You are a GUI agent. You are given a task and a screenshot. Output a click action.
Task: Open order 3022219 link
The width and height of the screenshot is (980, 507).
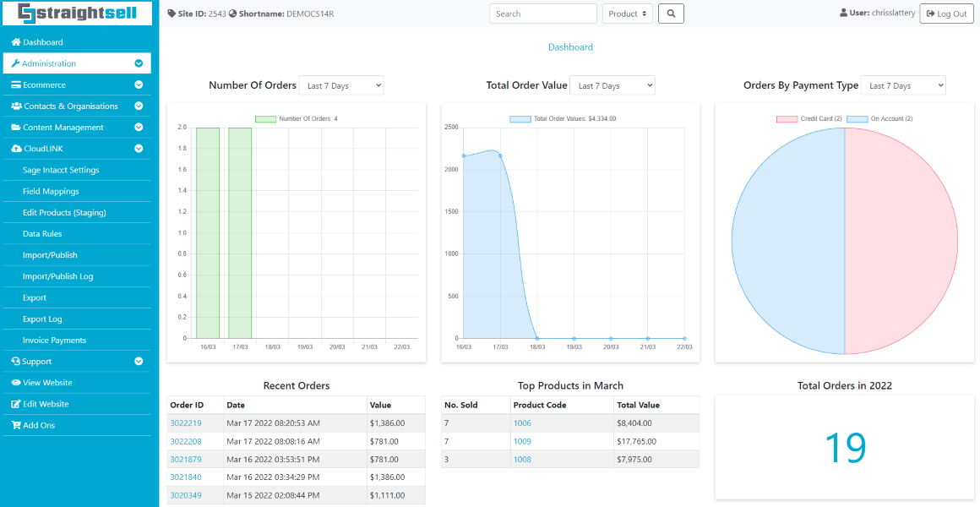[x=186, y=423]
